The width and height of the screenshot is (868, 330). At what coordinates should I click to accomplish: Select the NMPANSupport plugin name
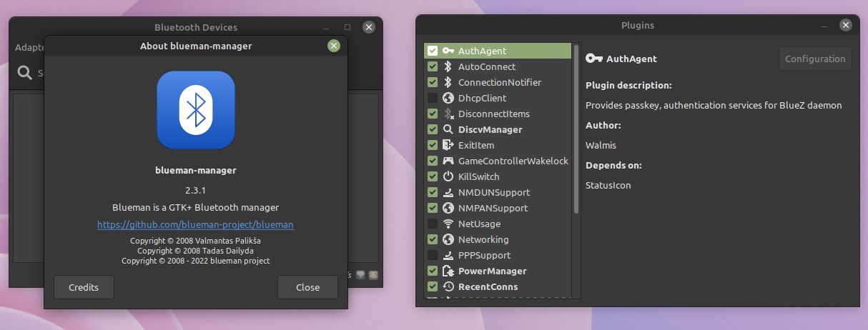493,208
